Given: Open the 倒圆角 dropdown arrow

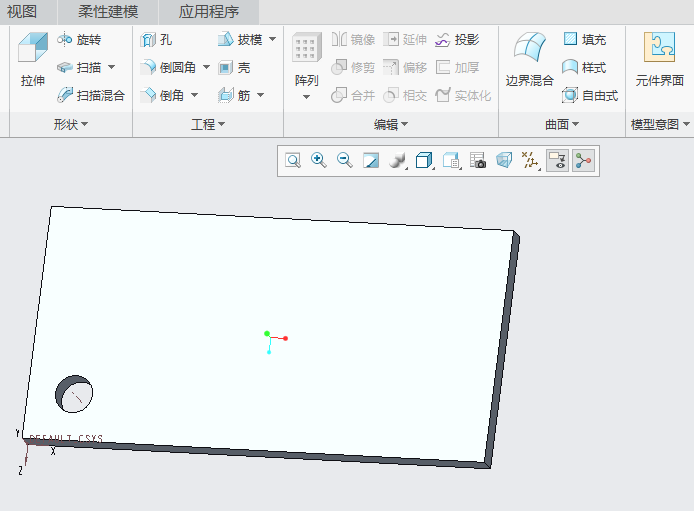Looking at the screenshot, I should tap(206, 68).
